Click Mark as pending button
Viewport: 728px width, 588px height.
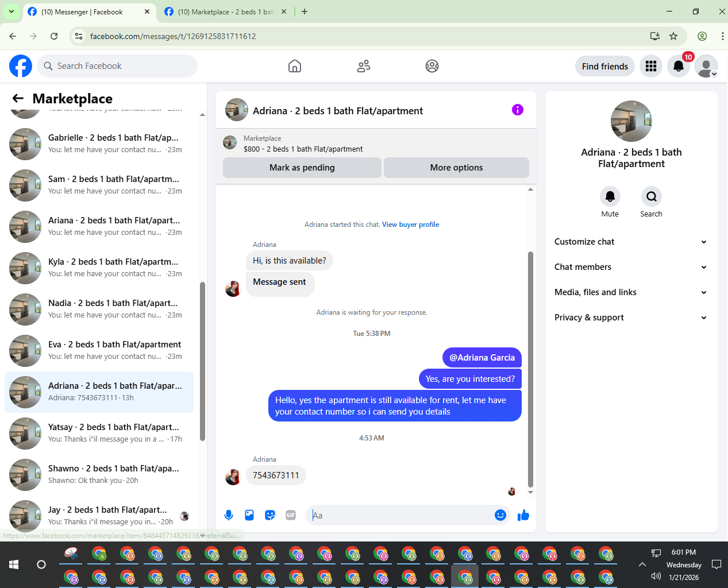pyautogui.click(x=302, y=168)
